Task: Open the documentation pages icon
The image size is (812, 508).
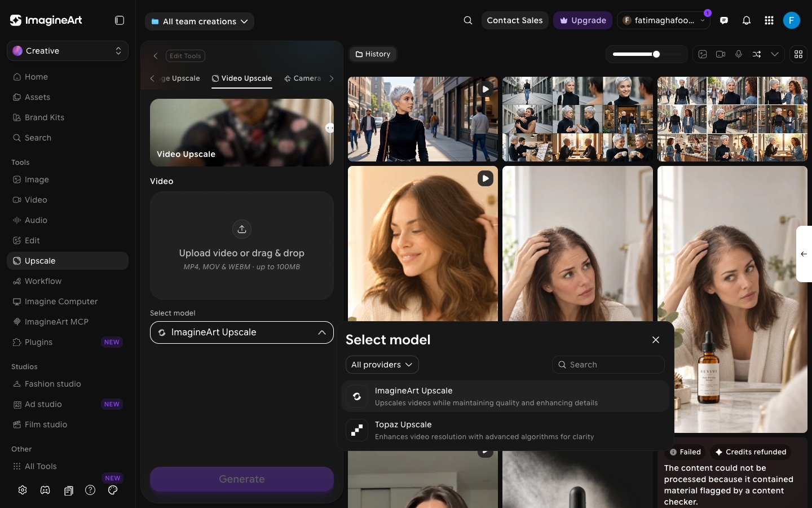Action: click(x=68, y=491)
